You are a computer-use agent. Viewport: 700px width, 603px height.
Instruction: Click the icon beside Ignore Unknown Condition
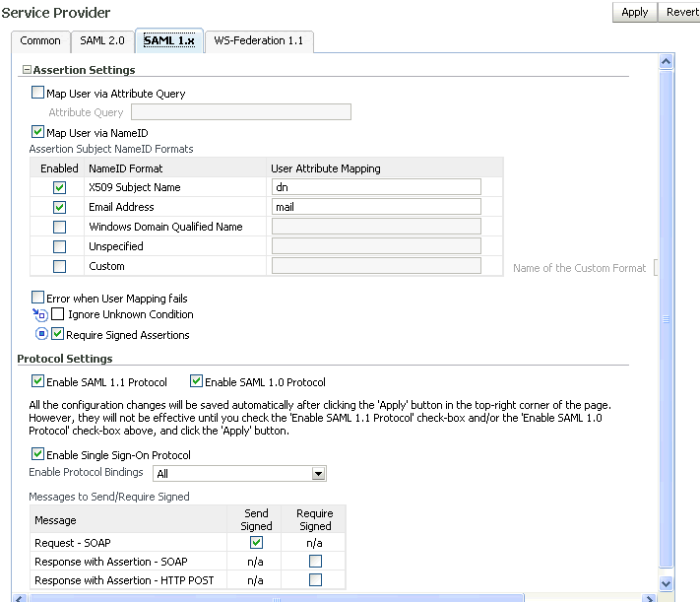[x=40, y=315]
